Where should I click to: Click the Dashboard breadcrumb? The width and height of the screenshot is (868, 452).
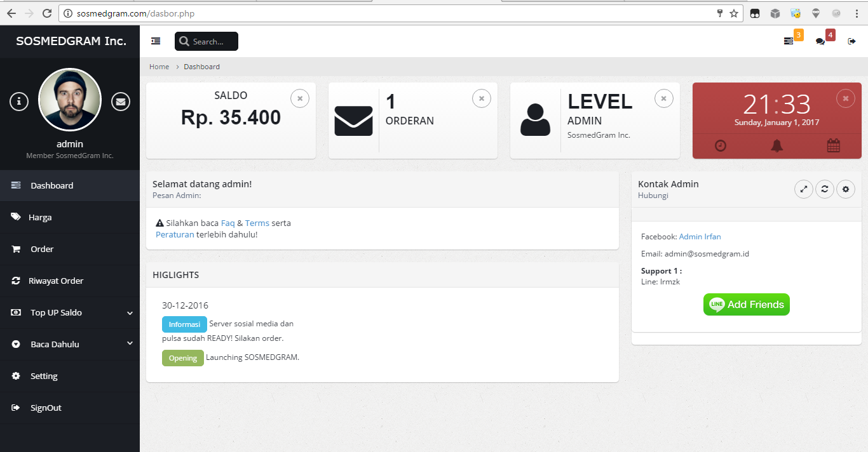202,67
